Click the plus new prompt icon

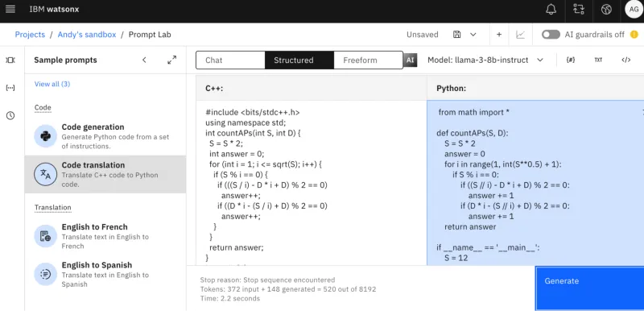coord(499,35)
